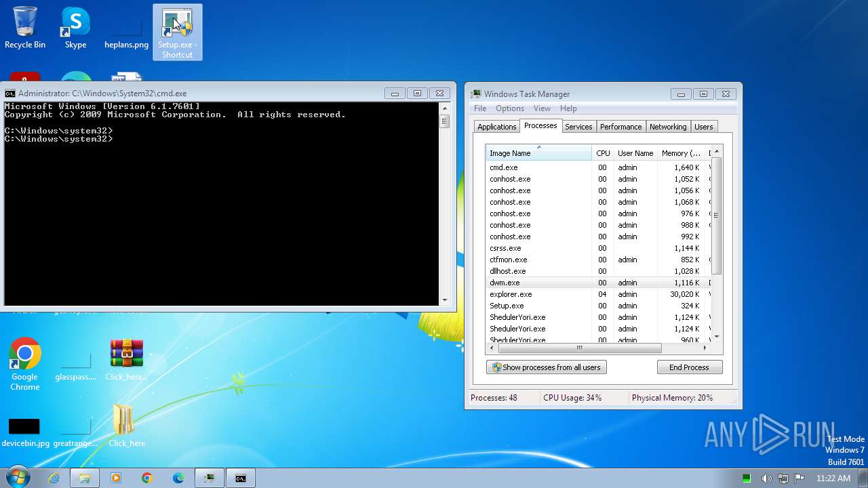Open Microsoft Edge from the taskbar
The height and width of the screenshot is (488, 868).
[x=178, y=478]
